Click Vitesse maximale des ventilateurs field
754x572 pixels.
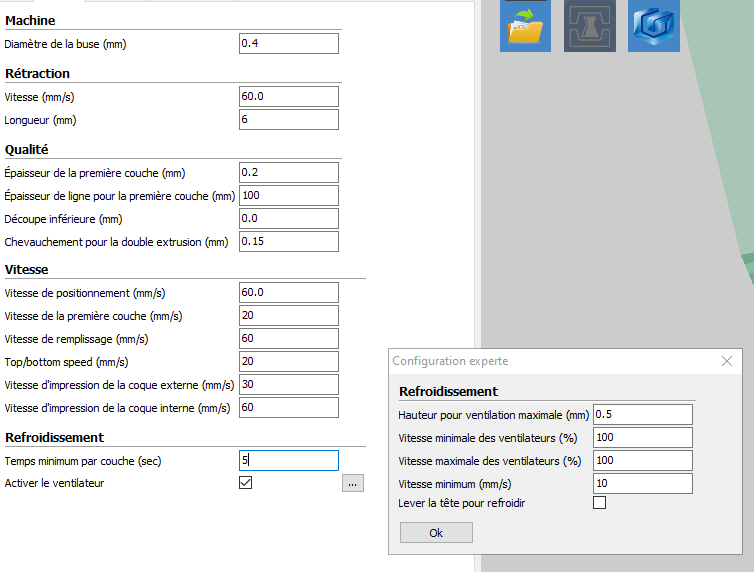pos(643,460)
